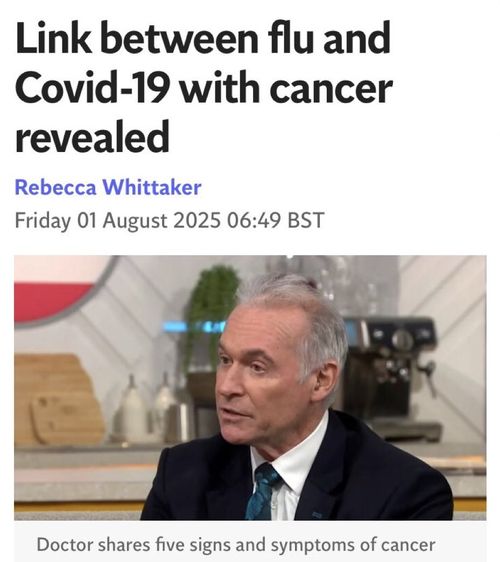The image size is (500, 562).
Task: Click the publication date Friday 01 August 2025
Action: 118,220
